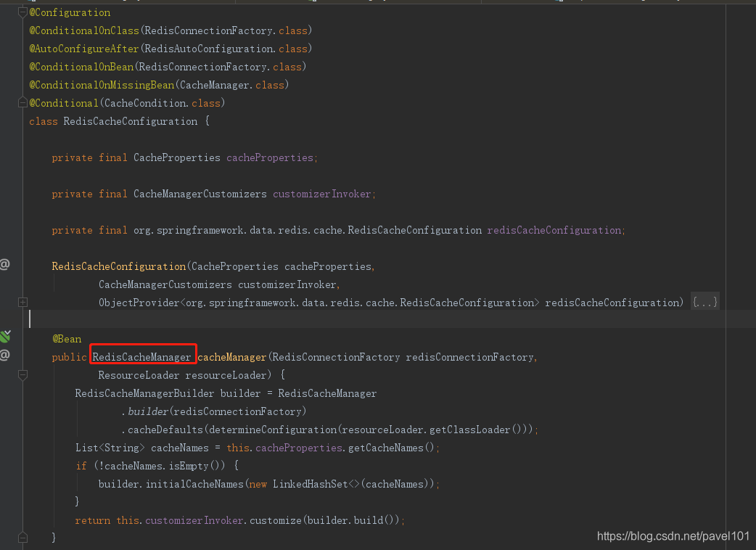The image size is (756, 550).
Task: Click redisConnectionFactory parameter in cacheManager signature
Action: click(x=469, y=357)
